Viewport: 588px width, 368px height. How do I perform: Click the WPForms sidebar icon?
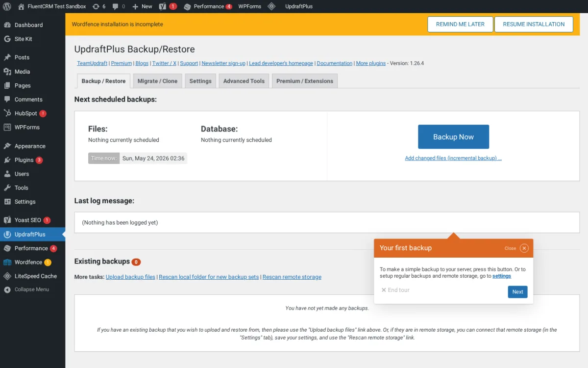point(7,127)
